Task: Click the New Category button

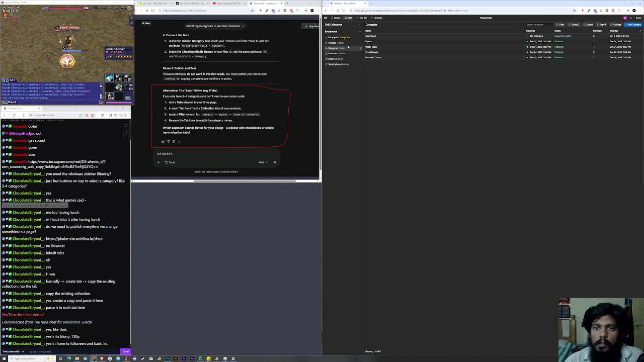Action: tap(633, 25)
